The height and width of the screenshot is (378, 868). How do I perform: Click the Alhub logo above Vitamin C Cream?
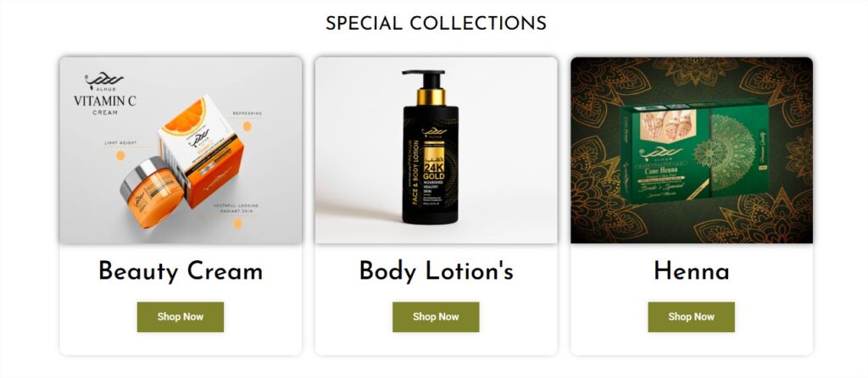[104, 81]
